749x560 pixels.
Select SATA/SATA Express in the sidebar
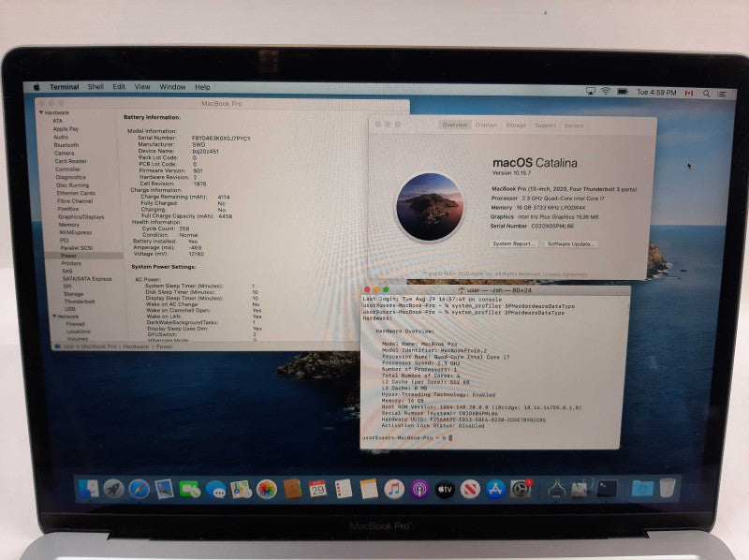coord(87,278)
